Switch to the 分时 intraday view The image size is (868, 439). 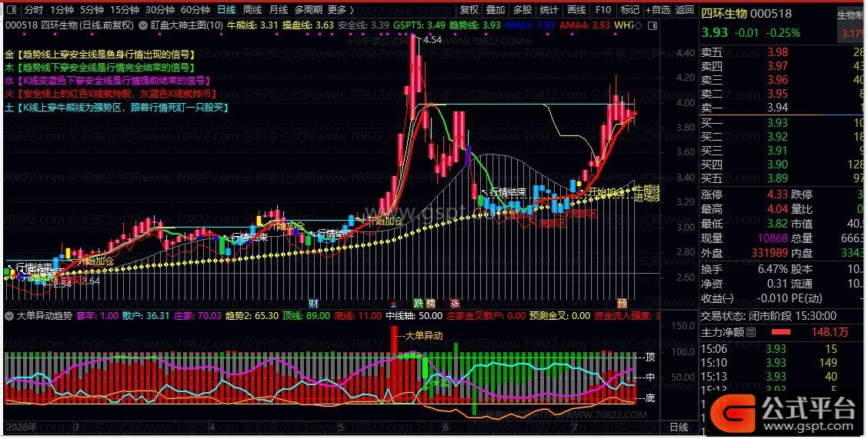pos(34,9)
